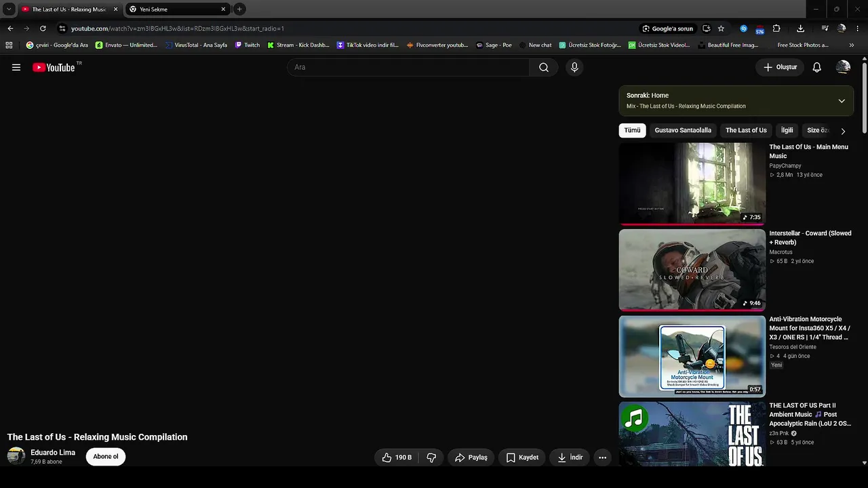The image size is (868, 488).
Task: Show more filter chips with right arrow
Action: [x=843, y=131]
